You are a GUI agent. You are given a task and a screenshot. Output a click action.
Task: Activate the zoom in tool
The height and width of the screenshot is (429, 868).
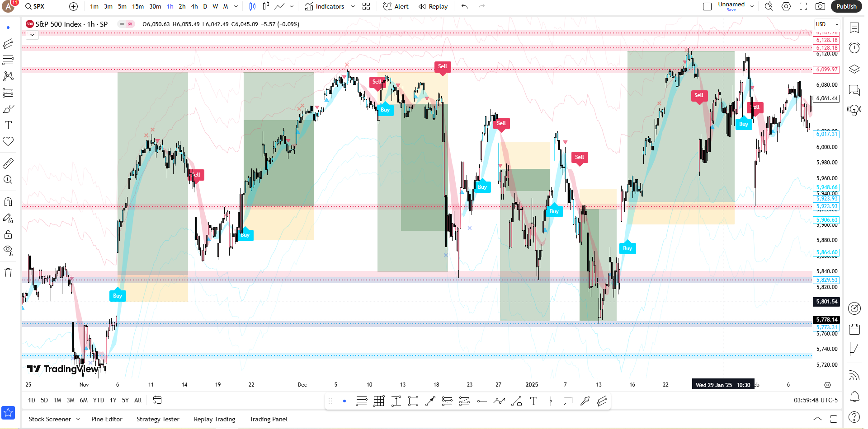coord(8,179)
